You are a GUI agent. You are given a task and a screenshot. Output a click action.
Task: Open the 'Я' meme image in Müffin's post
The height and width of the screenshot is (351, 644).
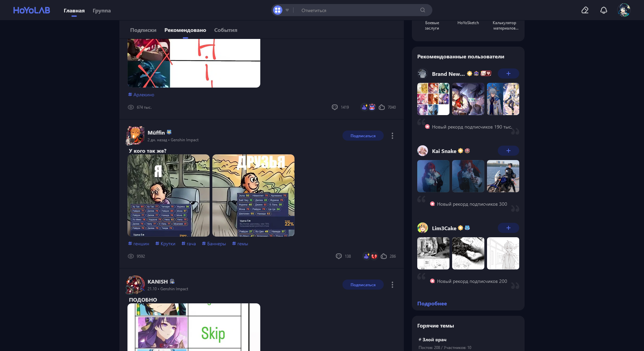tap(168, 196)
